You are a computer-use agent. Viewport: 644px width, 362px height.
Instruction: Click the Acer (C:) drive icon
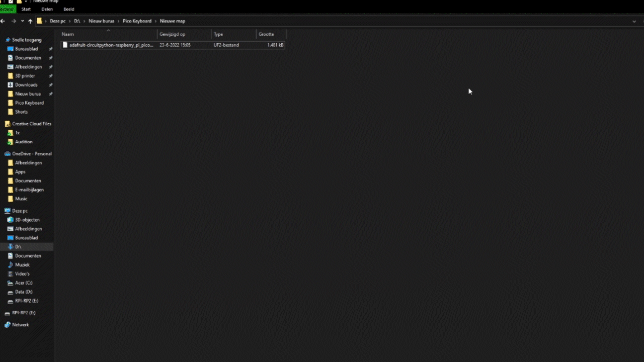click(10, 283)
